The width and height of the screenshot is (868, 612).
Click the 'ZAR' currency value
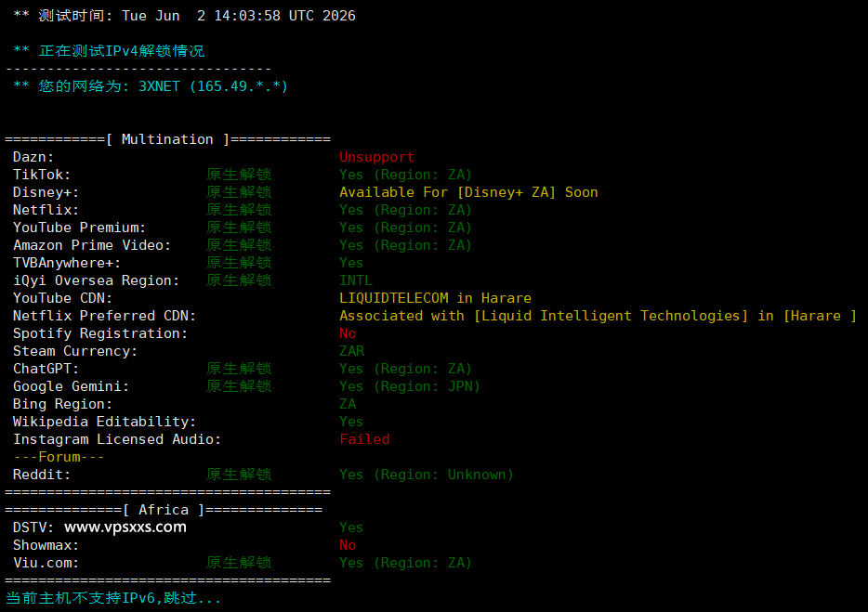[352, 352]
